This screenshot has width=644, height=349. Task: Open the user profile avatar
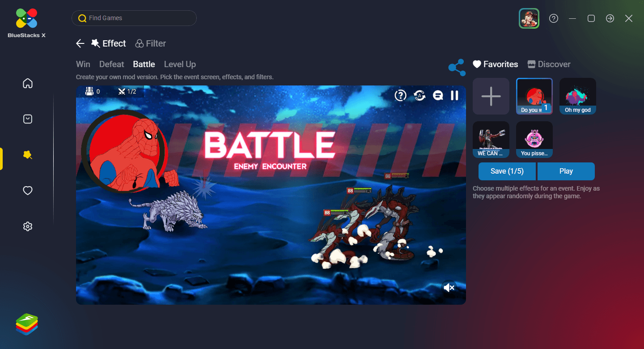(x=529, y=18)
